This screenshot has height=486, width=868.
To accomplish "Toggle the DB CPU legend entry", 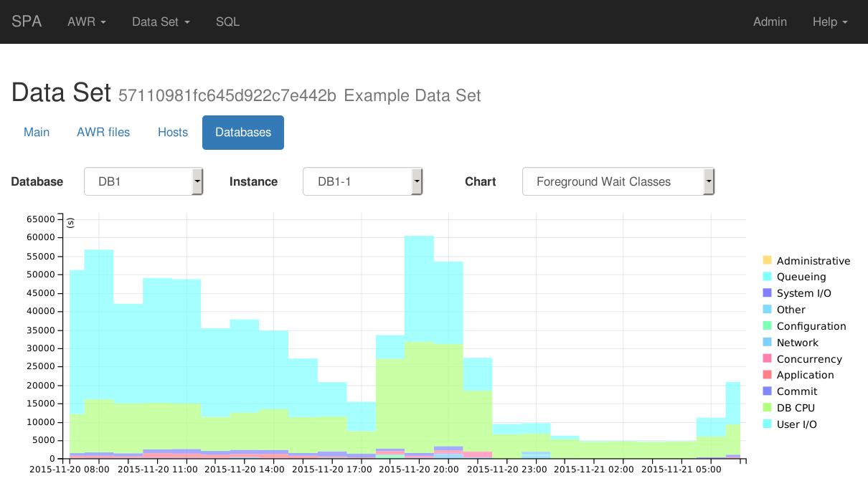I will click(795, 408).
